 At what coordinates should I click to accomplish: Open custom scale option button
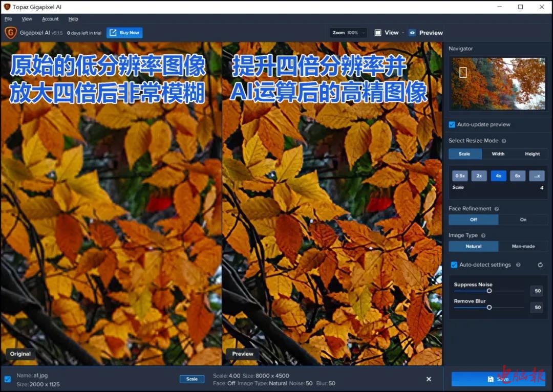pos(537,176)
